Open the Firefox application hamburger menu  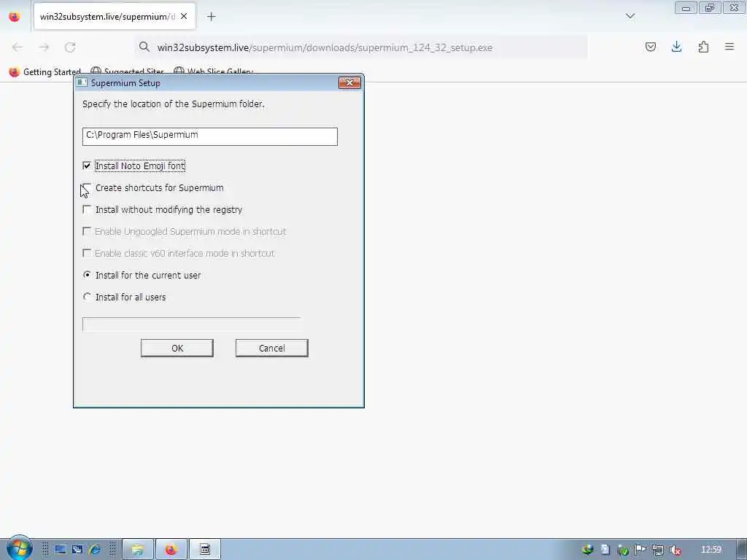click(729, 47)
